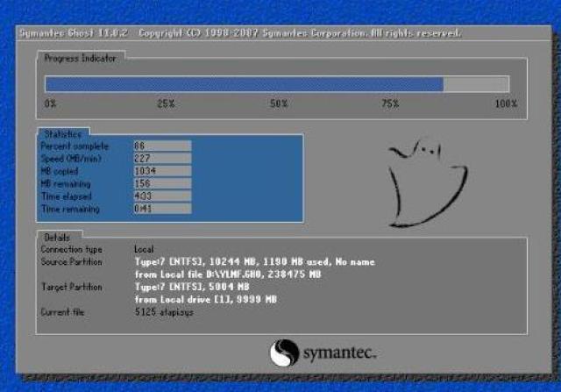This screenshot has width=561, height=392.
Task: Click the 'Current file' label
Action: point(62,312)
